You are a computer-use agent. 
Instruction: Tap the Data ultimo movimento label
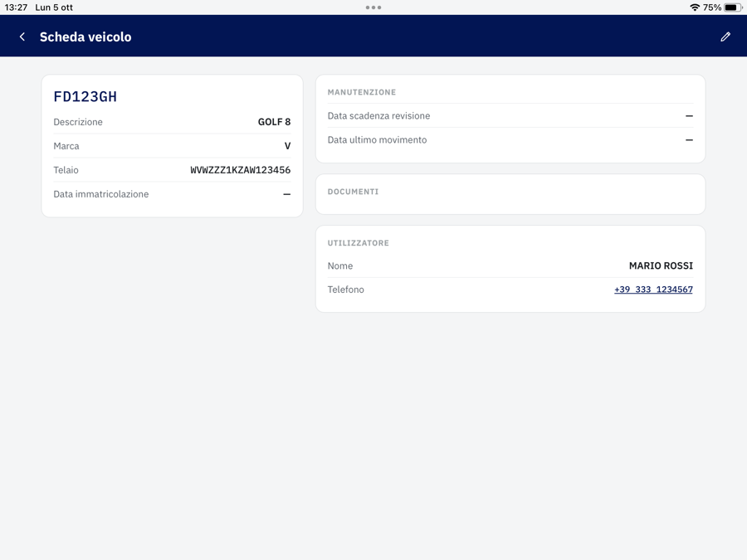point(378,140)
